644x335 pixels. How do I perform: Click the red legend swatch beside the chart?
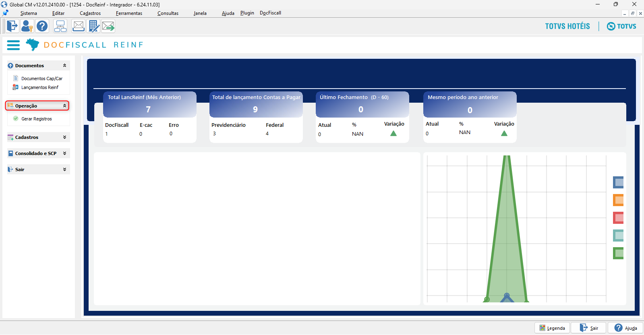[618, 218]
